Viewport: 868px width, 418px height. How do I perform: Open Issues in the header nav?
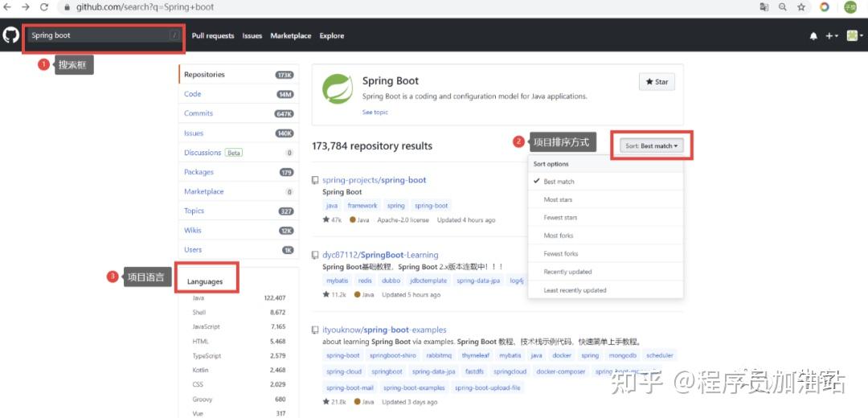252,35
